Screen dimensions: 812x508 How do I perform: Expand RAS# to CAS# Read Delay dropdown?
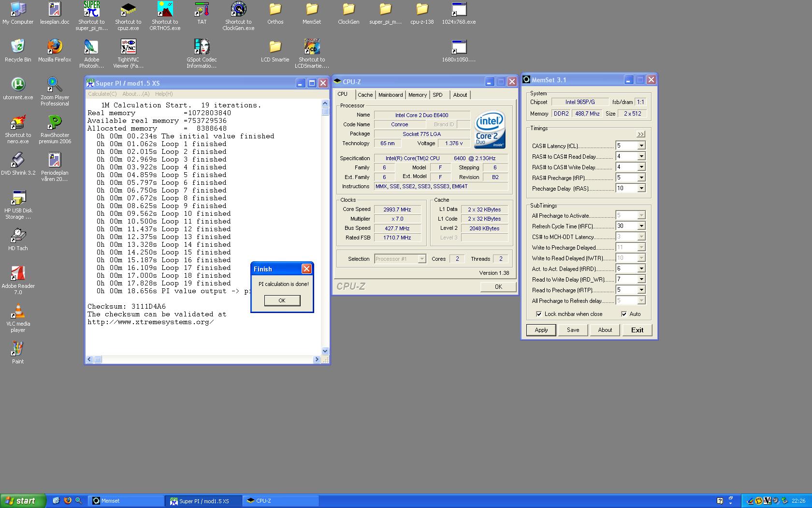641,156
